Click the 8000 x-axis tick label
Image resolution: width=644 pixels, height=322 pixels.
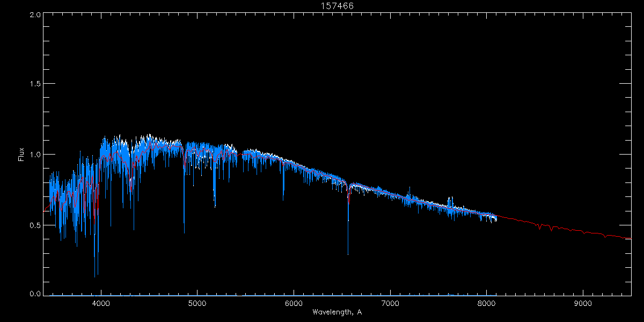pos(487,303)
